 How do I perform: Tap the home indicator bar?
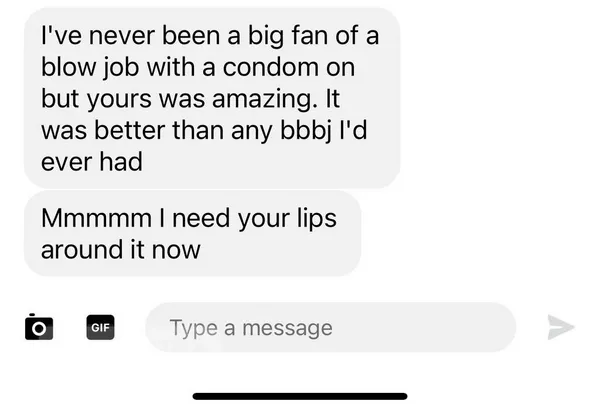[x=300, y=396]
